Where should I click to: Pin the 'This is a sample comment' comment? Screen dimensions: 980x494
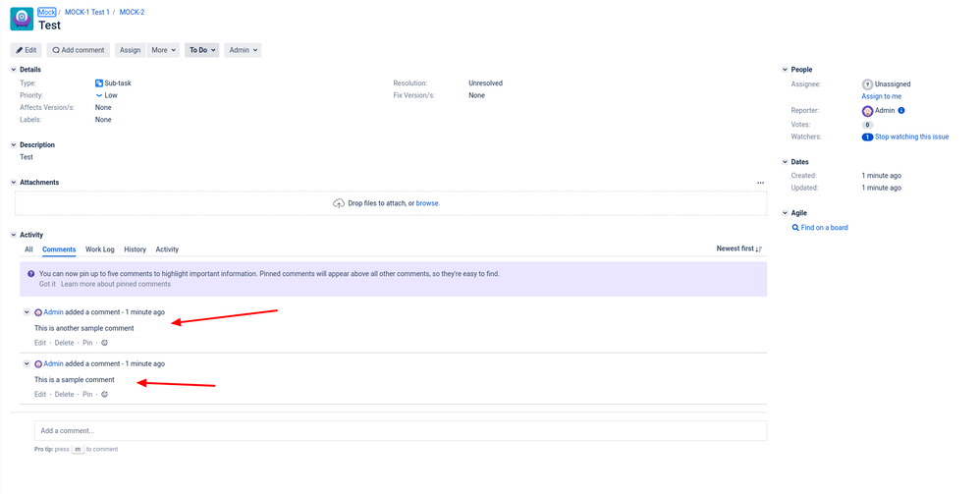pos(87,395)
